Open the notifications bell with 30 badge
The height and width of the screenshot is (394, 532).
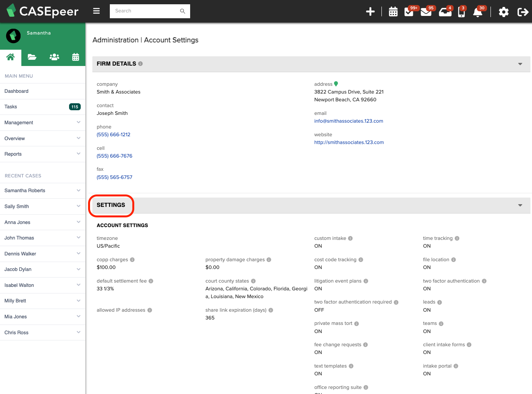478,13
